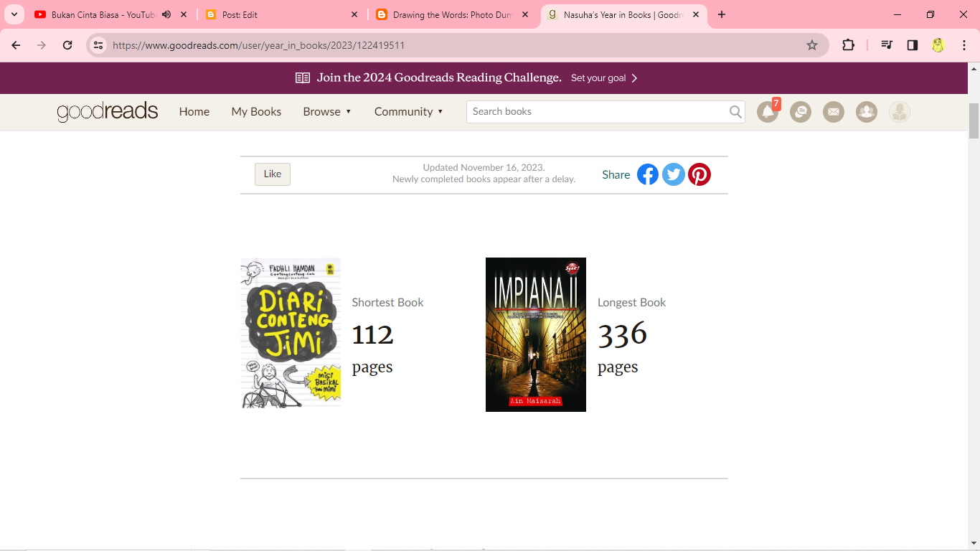Viewport: 980px width, 551px height.
Task: Mute the YouTube tab audio icon
Action: pyautogui.click(x=166, y=14)
